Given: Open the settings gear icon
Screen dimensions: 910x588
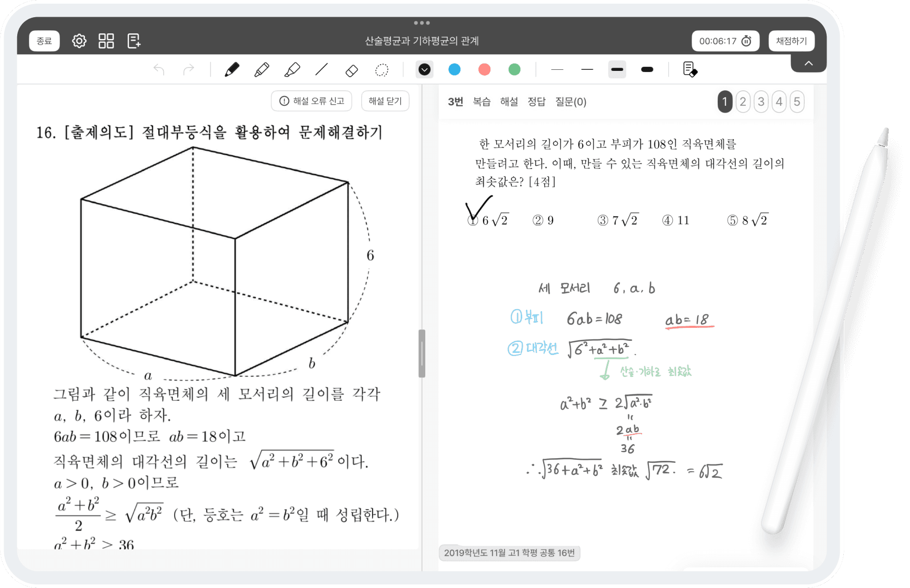Looking at the screenshot, I should click(79, 41).
